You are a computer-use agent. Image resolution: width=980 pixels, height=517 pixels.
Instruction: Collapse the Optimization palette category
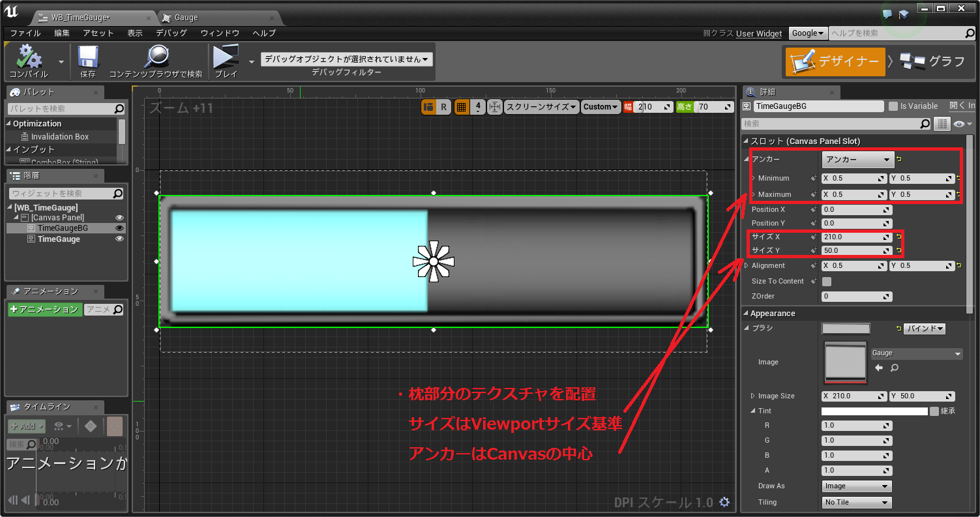point(9,124)
